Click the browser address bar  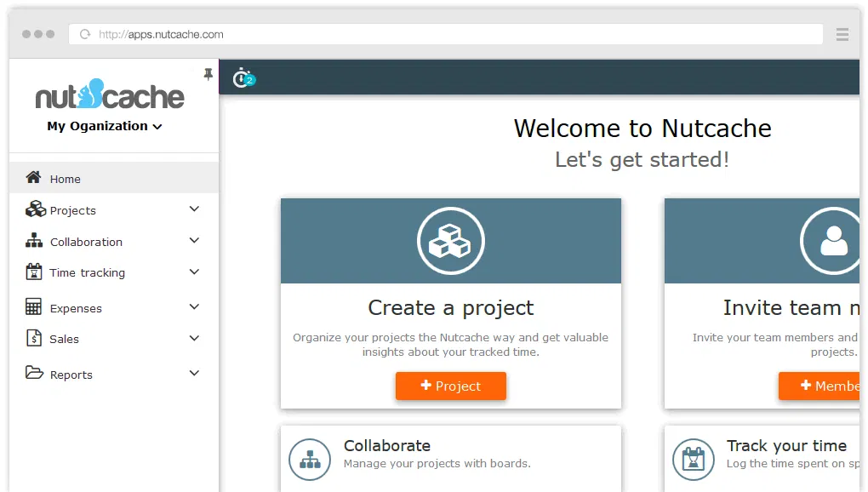(x=446, y=34)
